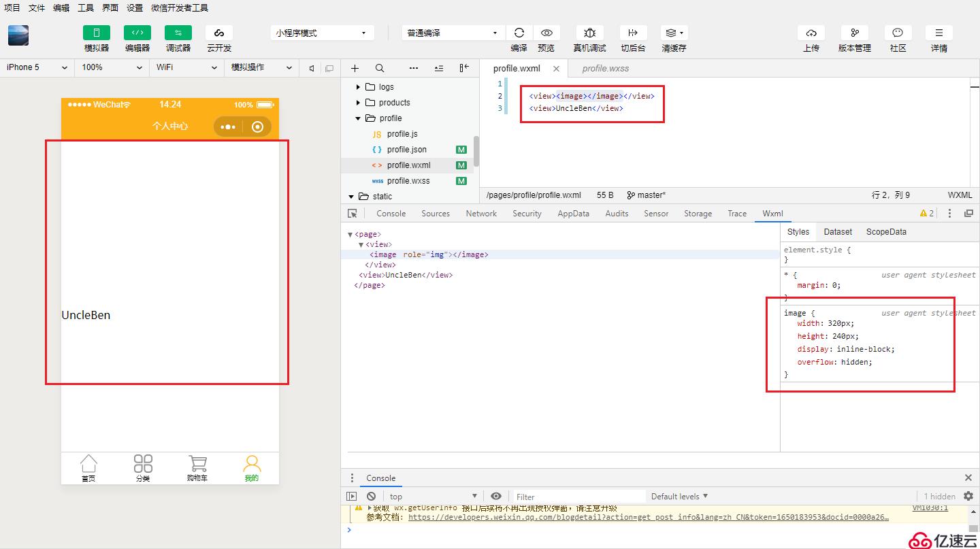Click the clear console icon
The image size is (980, 549).
372,497
